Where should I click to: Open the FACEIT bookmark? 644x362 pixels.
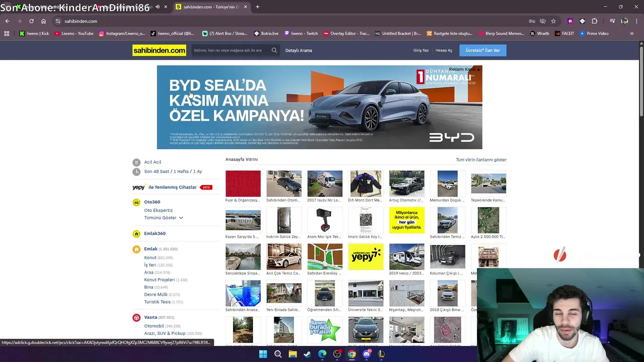click(x=565, y=33)
